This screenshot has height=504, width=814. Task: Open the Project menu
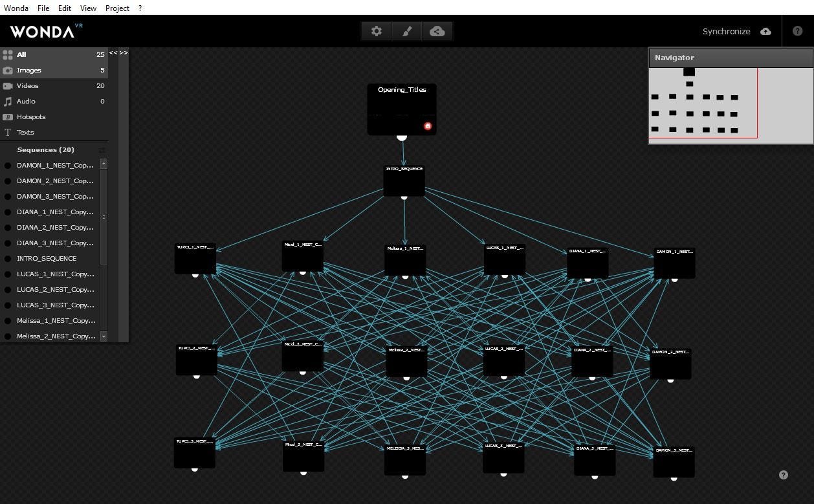point(118,8)
